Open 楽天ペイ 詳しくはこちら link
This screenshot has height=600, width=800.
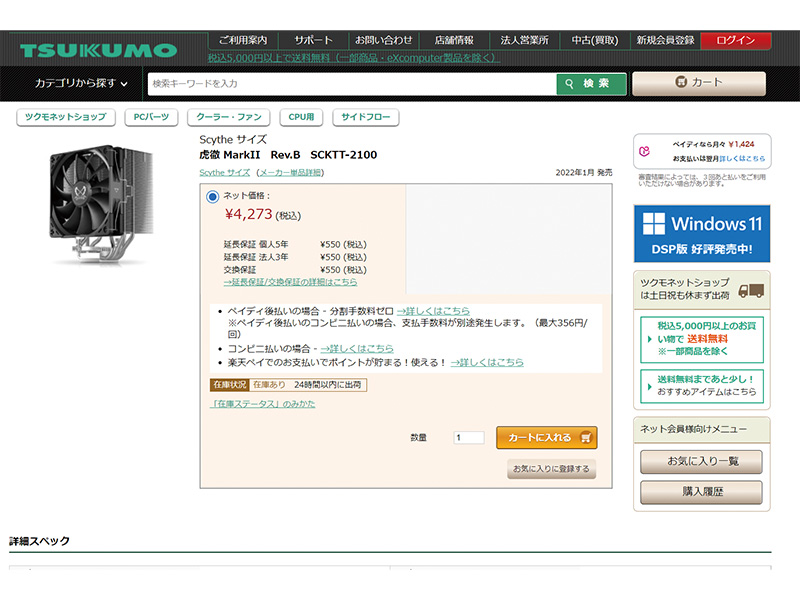pyautogui.click(x=487, y=362)
